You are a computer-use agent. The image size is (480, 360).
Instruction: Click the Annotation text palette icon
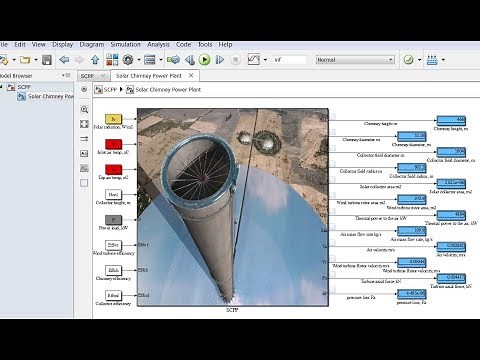(x=84, y=153)
